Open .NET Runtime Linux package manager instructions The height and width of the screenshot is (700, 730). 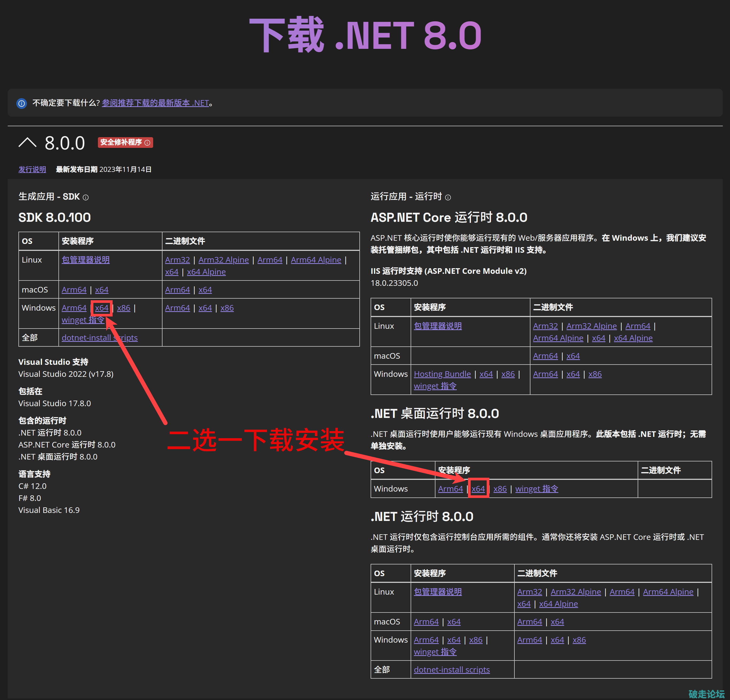pos(438,592)
